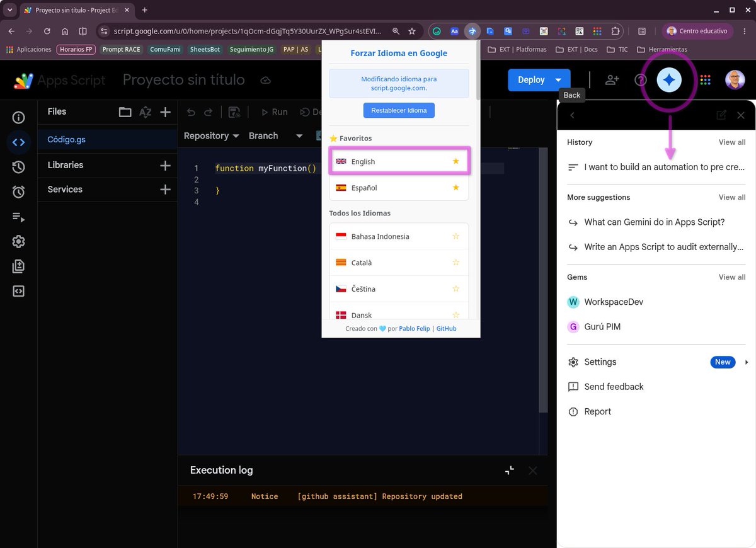
Task: Click the Deploy button
Action: coord(531,80)
